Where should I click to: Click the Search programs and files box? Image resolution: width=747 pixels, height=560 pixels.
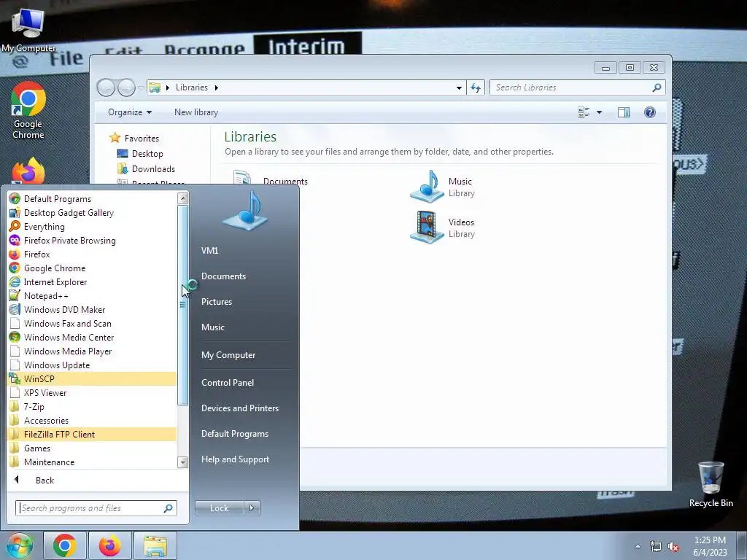point(96,508)
